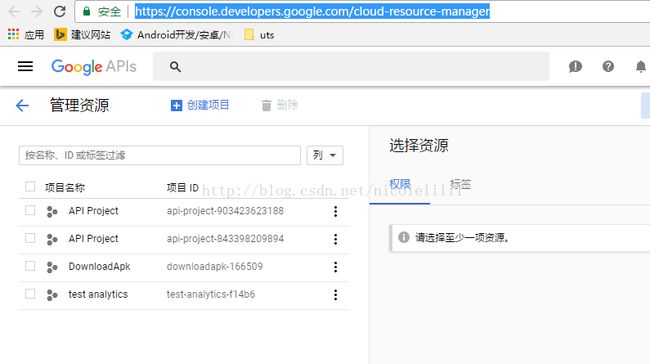The width and height of the screenshot is (650, 364).
Task: Click the test analytics project icon
Action: coord(52,295)
